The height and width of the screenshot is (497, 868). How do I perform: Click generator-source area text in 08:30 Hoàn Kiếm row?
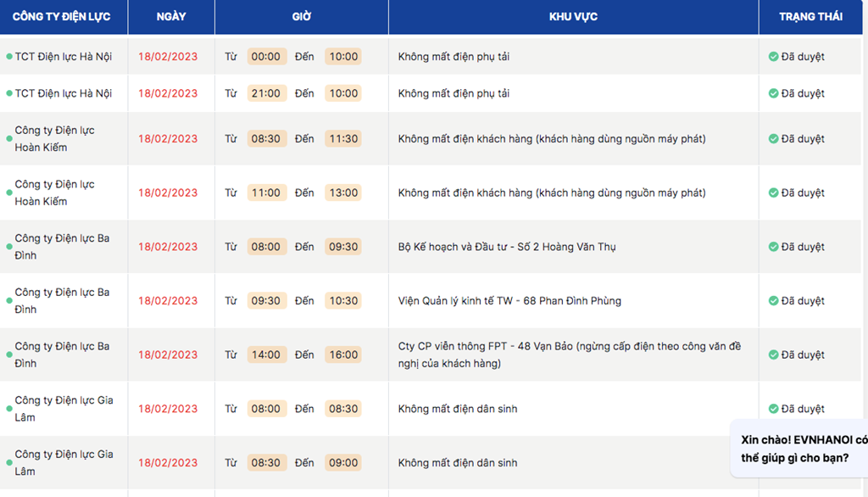(551, 138)
